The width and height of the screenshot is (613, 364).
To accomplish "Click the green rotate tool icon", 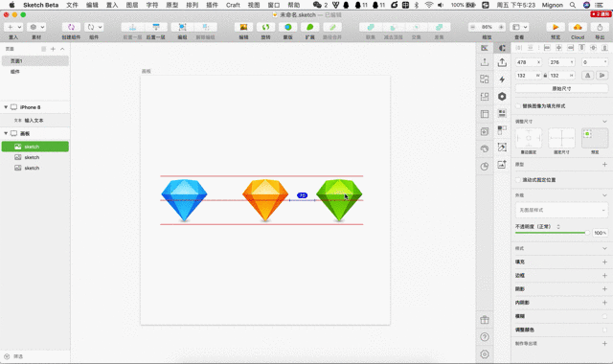I will tap(266, 27).
